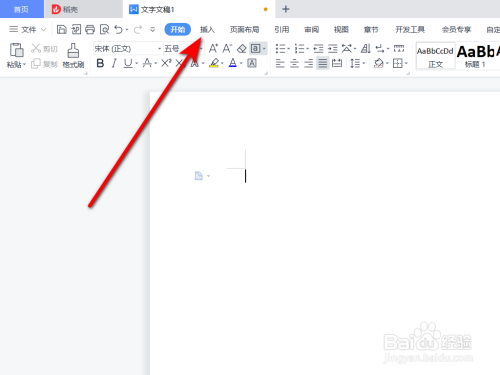Expand the borders dropdown arrow
500x375 pixels.
coord(406,63)
